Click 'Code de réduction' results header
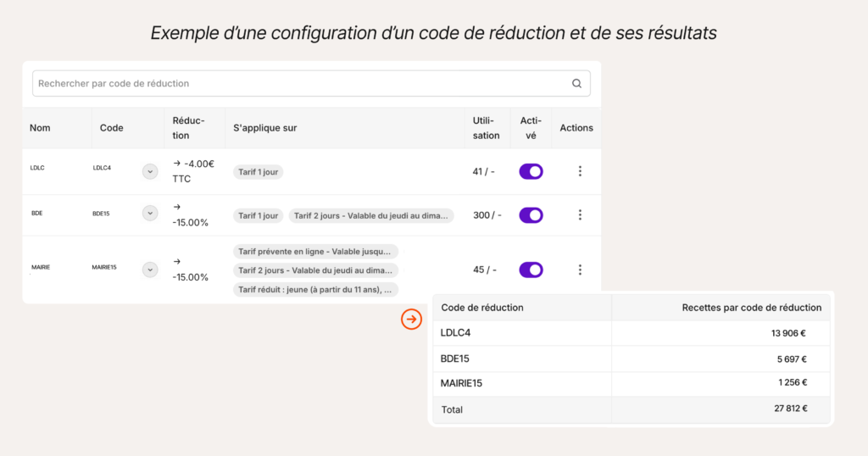 (482, 308)
